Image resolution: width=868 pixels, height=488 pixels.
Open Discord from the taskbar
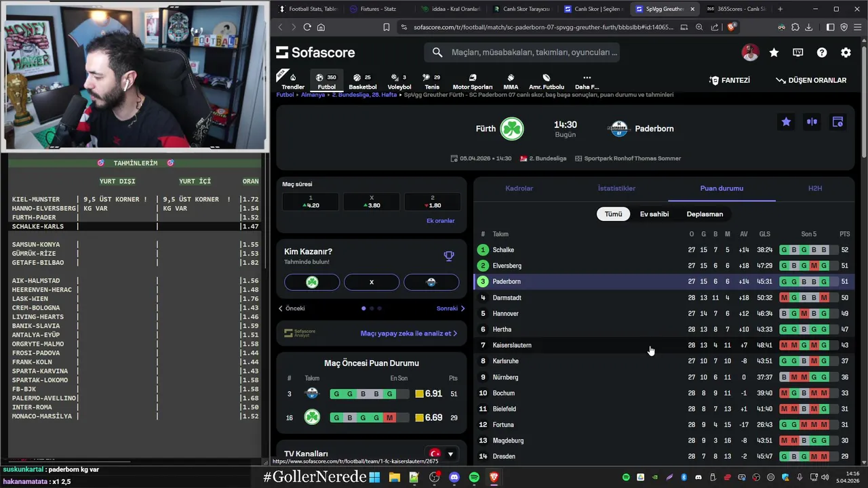coord(454,477)
